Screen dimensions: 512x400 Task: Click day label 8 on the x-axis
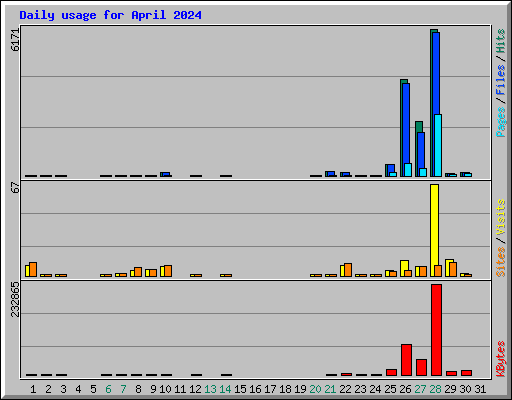(138, 389)
